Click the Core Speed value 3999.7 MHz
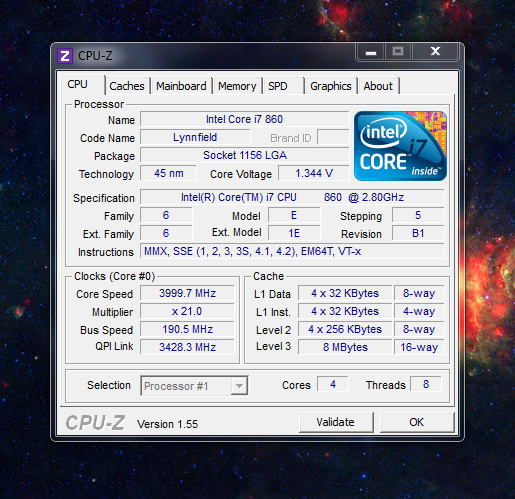 (187, 293)
